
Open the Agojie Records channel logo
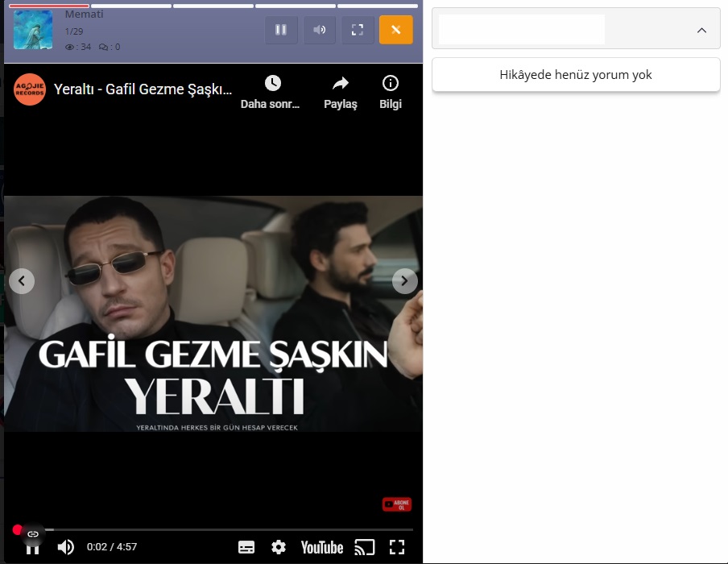click(30, 89)
